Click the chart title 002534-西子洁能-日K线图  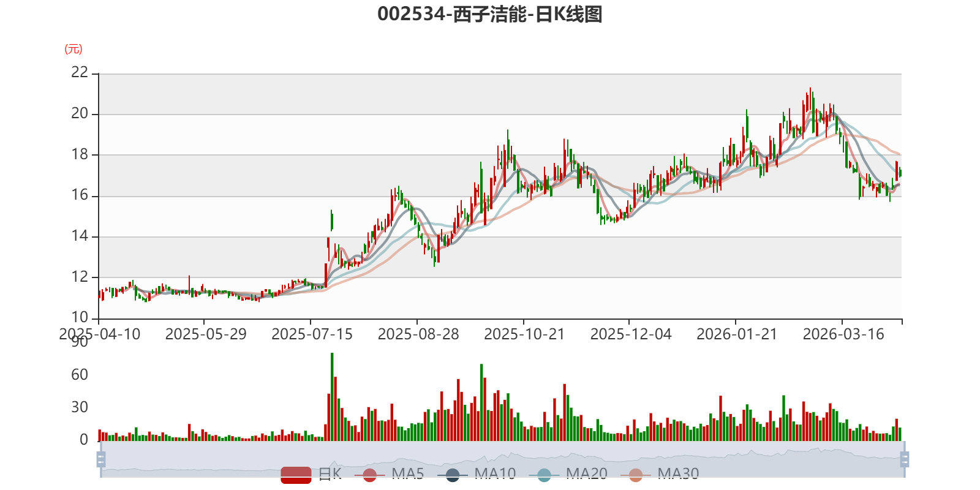click(490, 14)
